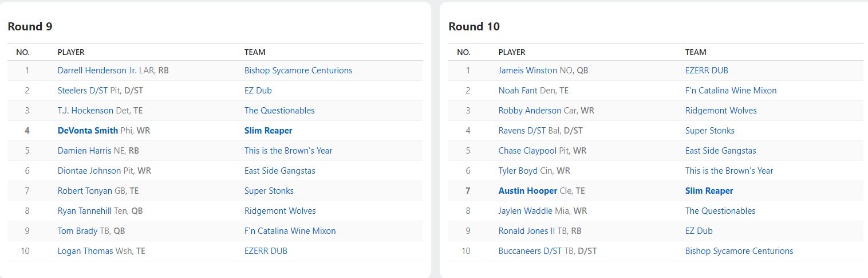Select Austin Hooper in Round 10
Image resolution: width=868 pixels, height=278 pixels.
pos(527,191)
